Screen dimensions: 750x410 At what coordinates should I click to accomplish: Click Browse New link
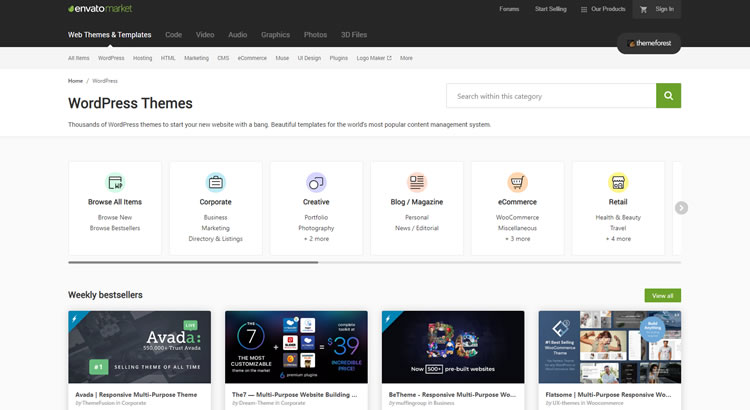115,217
